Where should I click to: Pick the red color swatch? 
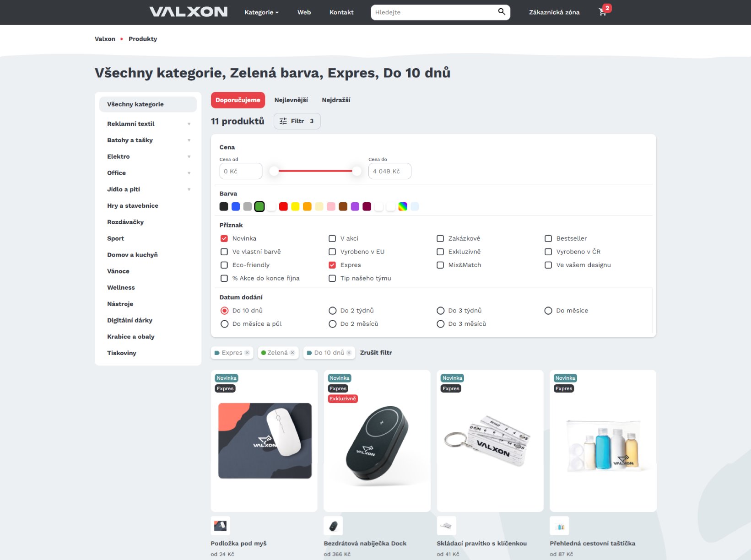283,207
